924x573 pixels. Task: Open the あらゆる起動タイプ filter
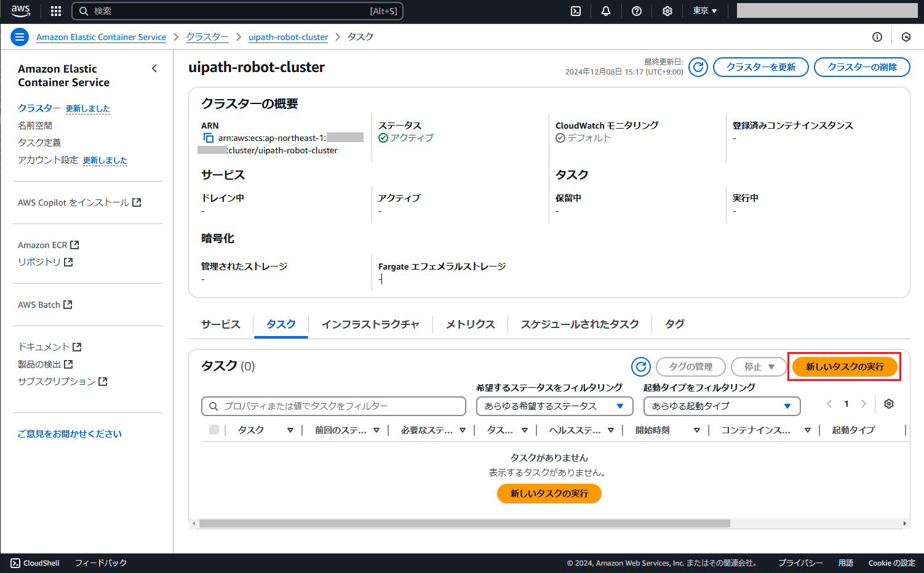pyautogui.click(x=722, y=406)
